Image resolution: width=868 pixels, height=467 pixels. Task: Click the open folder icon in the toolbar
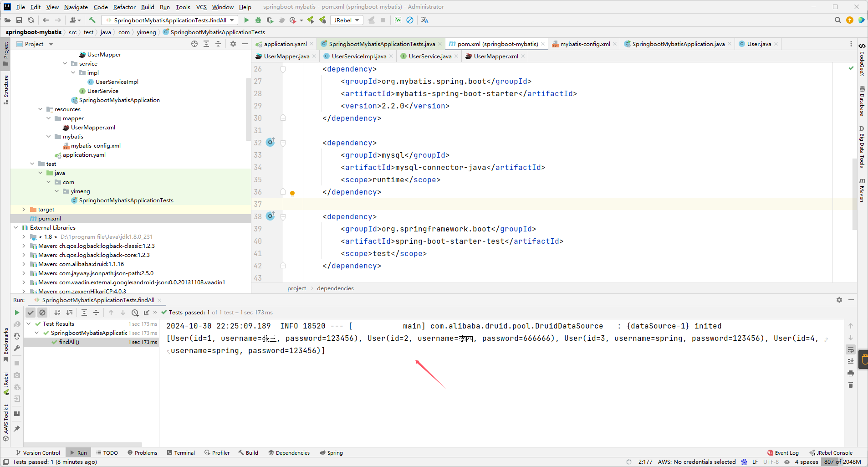pyautogui.click(x=7, y=20)
